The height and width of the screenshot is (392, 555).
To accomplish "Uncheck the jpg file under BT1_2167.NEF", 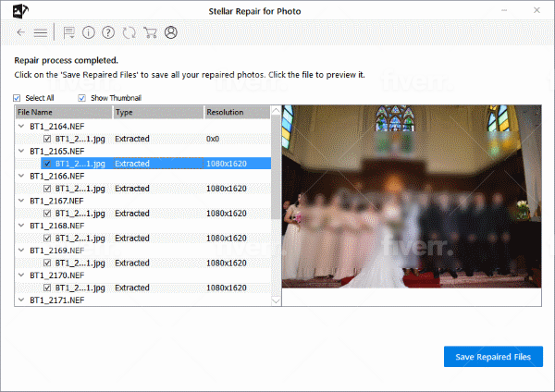I will tap(47, 214).
